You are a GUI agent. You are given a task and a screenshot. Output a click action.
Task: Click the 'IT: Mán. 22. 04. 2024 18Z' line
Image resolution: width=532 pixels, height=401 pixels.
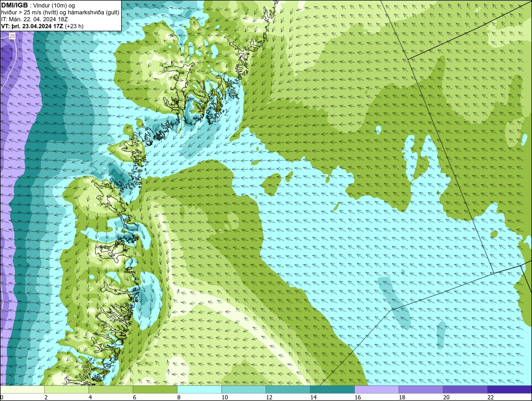coord(34,19)
